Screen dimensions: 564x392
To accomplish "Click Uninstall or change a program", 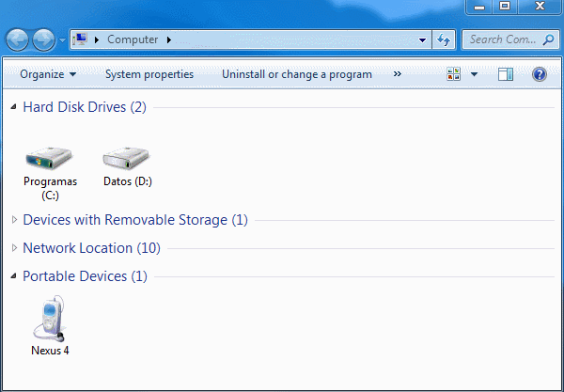I will (x=296, y=74).
